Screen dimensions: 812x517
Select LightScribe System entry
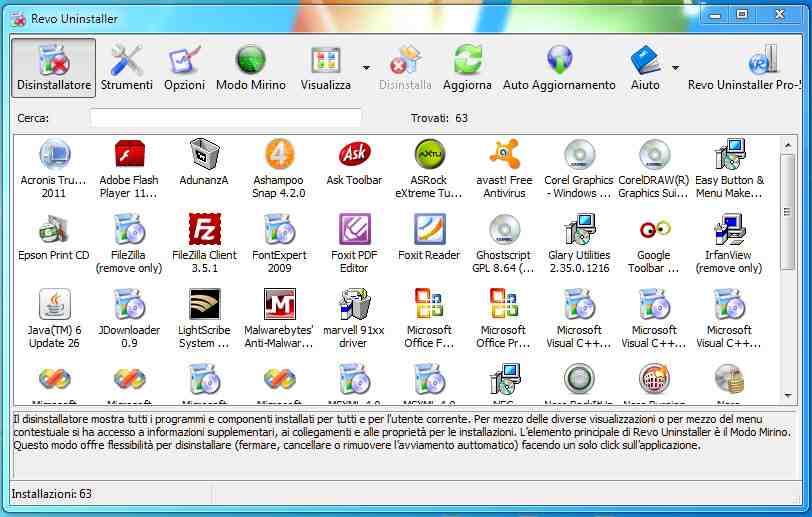coord(204,319)
